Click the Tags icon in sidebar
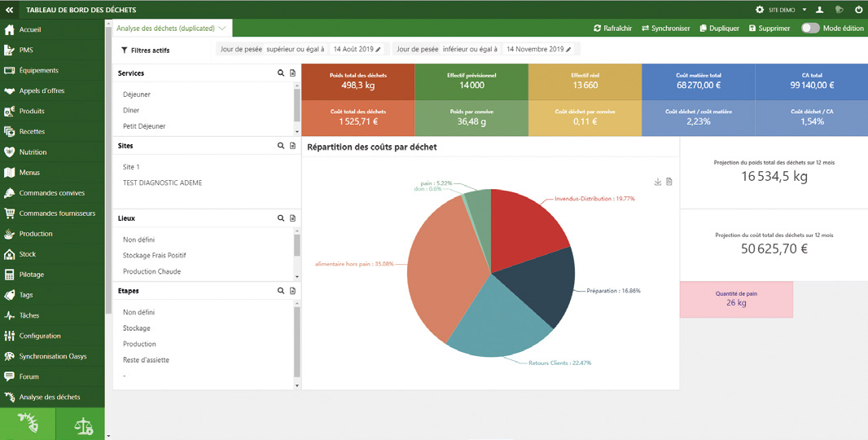 (x=10, y=295)
